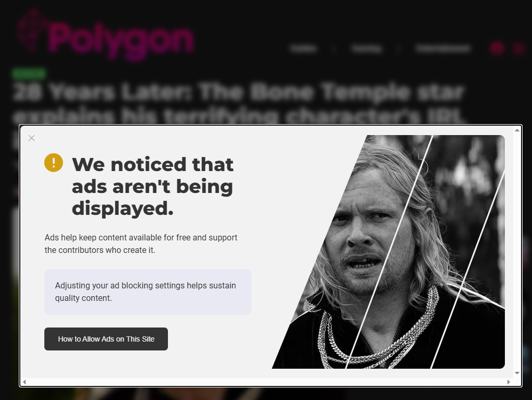This screenshot has width=532, height=400.
Task: Click the 'Ads help keep content available' paragraph
Action: (x=141, y=244)
